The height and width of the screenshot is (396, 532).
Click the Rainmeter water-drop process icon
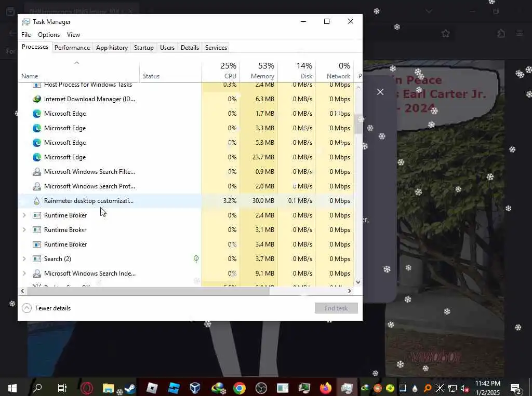[x=37, y=201]
